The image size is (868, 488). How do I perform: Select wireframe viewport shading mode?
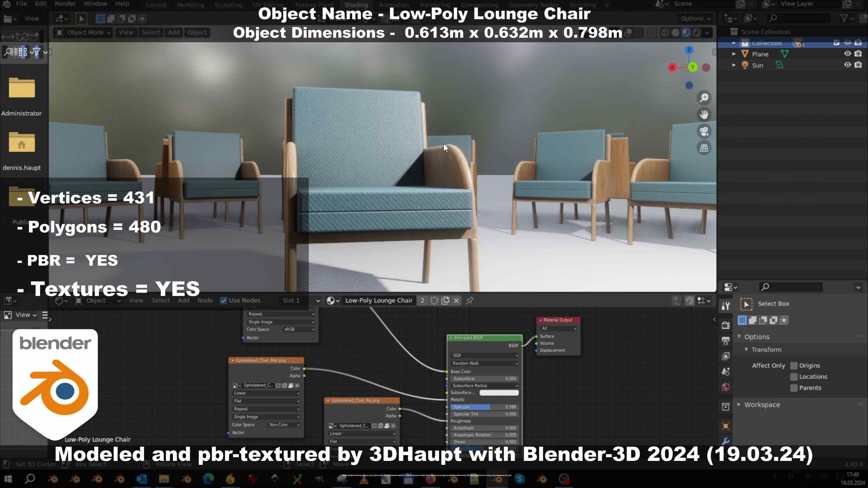point(665,33)
